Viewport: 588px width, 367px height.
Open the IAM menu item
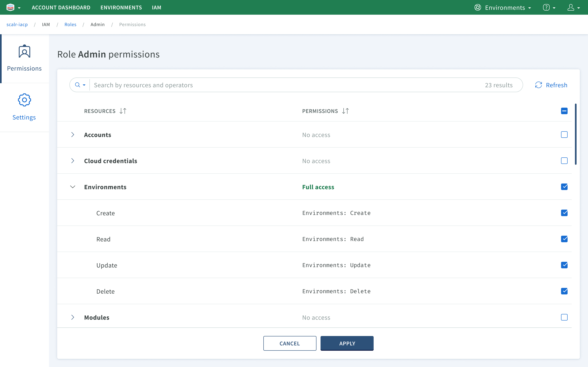click(156, 7)
